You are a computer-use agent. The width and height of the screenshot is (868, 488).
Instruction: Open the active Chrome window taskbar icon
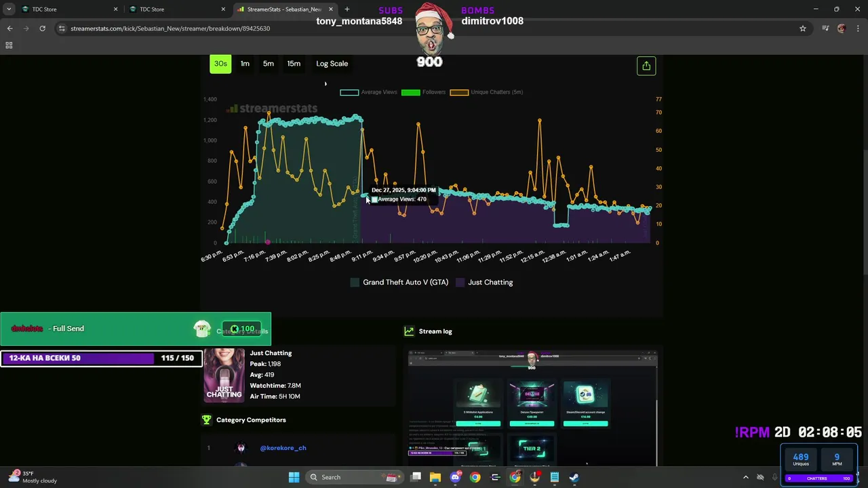[515, 477]
